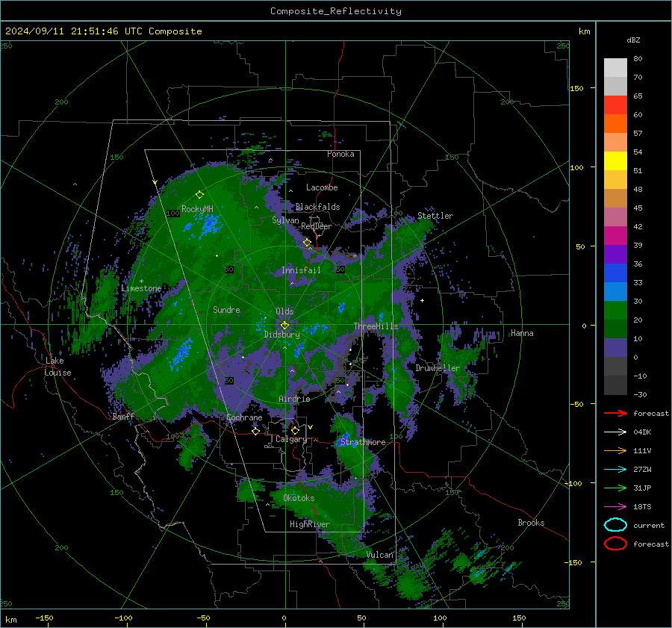The image size is (672, 628).
Task: Click the Limestone label on map
Action: coord(141,288)
